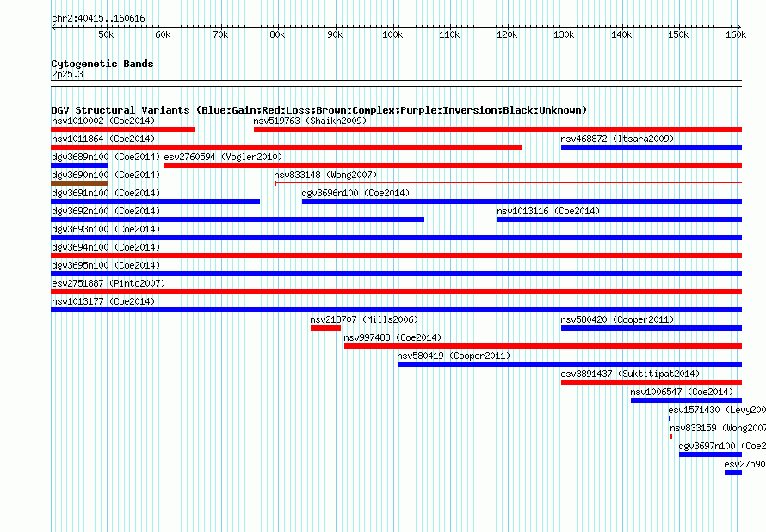Click full-width blue bar dgv3693n100
This screenshot has height=532, width=766.
coord(396,238)
